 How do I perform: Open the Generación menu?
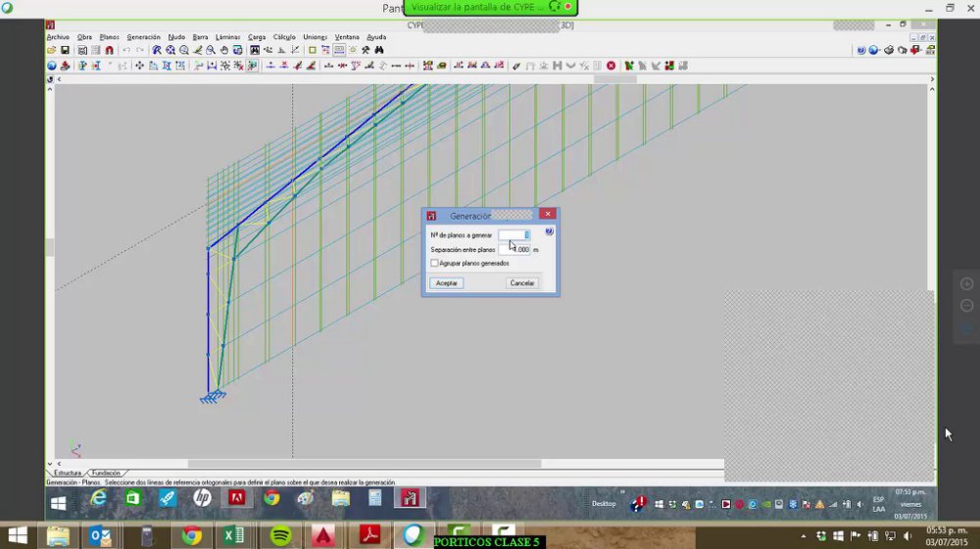pyautogui.click(x=144, y=37)
